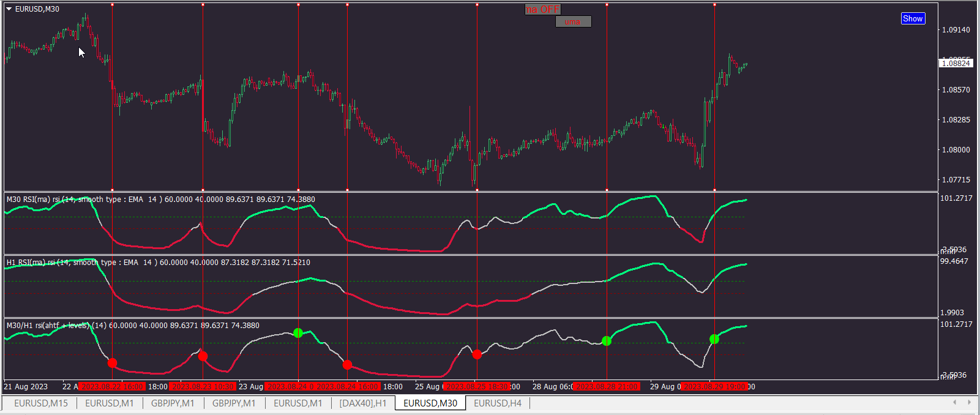Click the 1.08285 price axis value

(x=956, y=119)
